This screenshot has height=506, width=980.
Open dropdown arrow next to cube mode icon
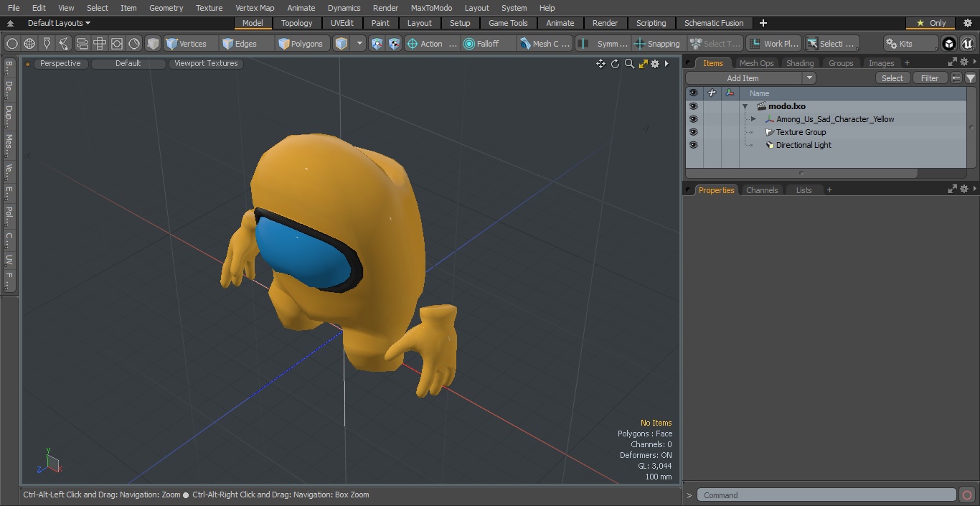[x=359, y=44]
